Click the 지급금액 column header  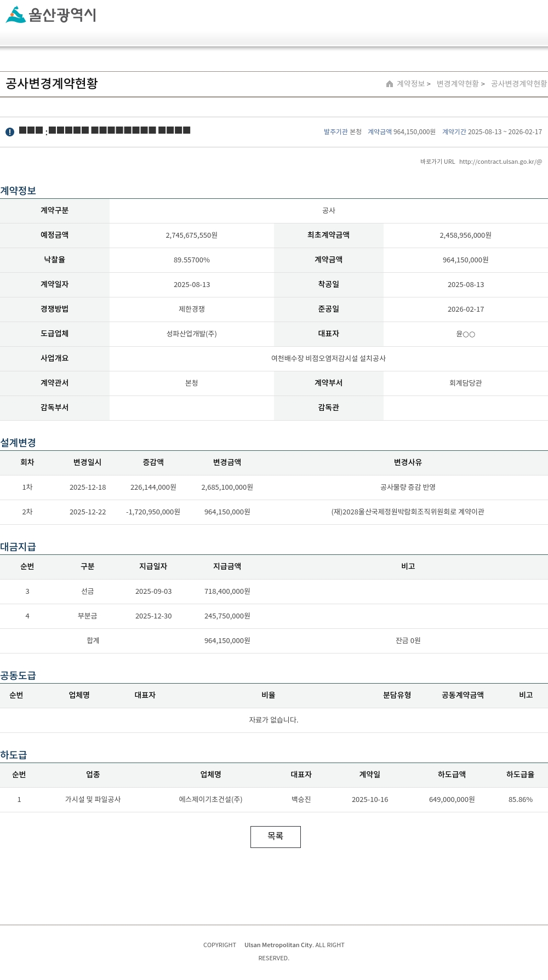227,566
